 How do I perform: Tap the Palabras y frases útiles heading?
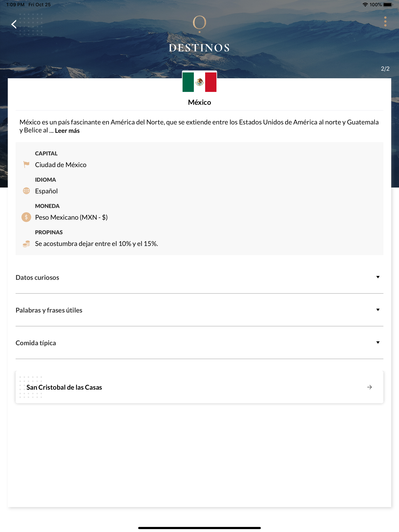49,310
